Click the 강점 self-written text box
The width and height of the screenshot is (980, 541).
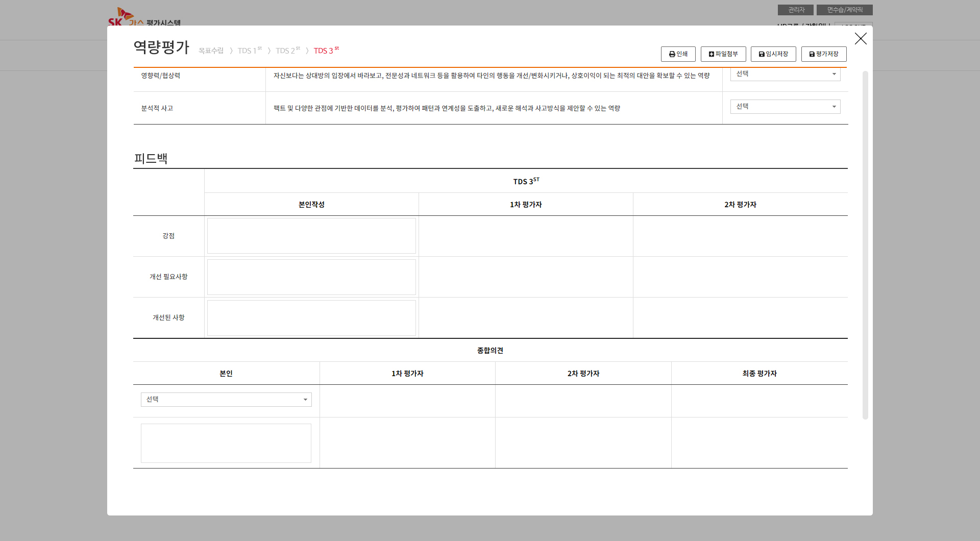click(x=311, y=236)
